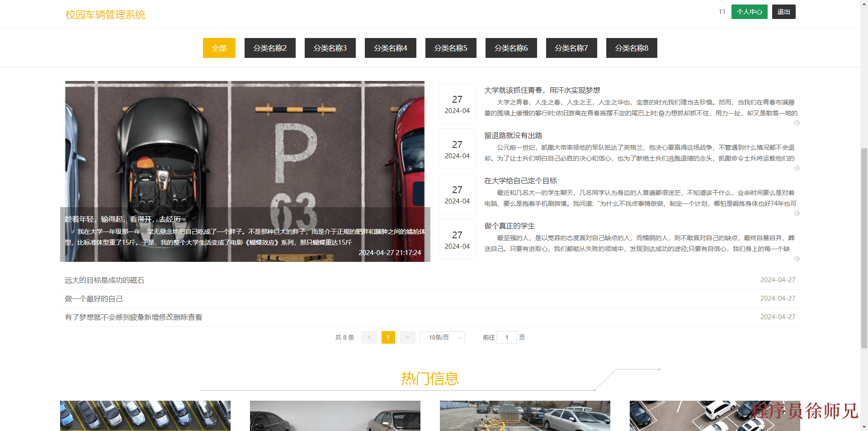
Task: Click read-more arrow on "大学就该抓住青春" article
Action: click(797, 123)
